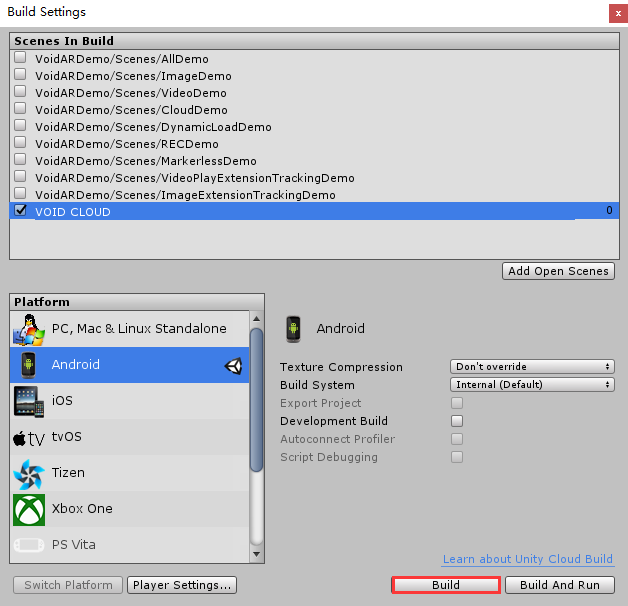Toggle the Export Project checkbox
628x606 pixels.
(x=457, y=403)
